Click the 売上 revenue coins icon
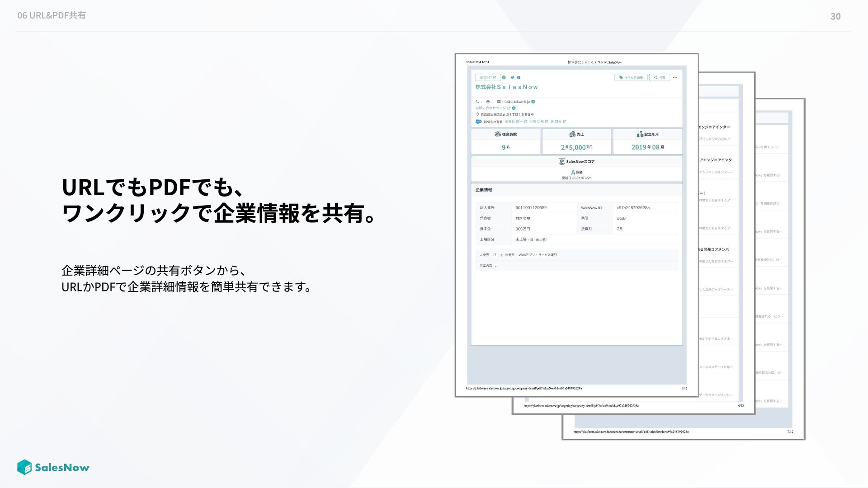868x488 pixels. 572,134
